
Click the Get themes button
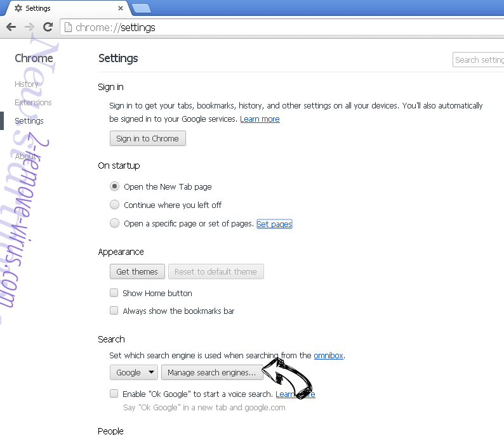click(x=137, y=271)
